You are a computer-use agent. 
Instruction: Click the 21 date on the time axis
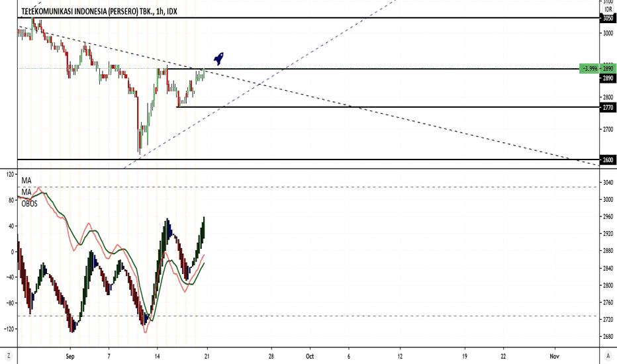coord(207,357)
